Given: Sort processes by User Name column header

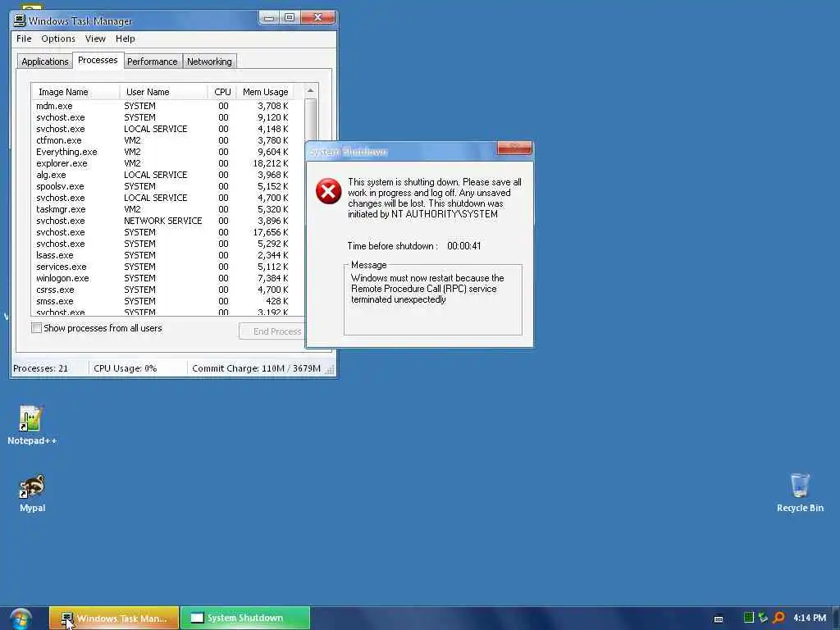Looking at the screenshot, I should coord(164,92).
